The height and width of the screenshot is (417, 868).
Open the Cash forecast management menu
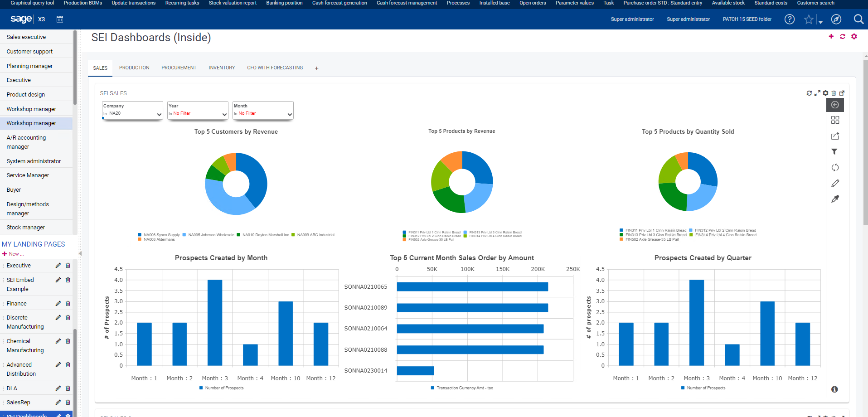tap(406, 3)
